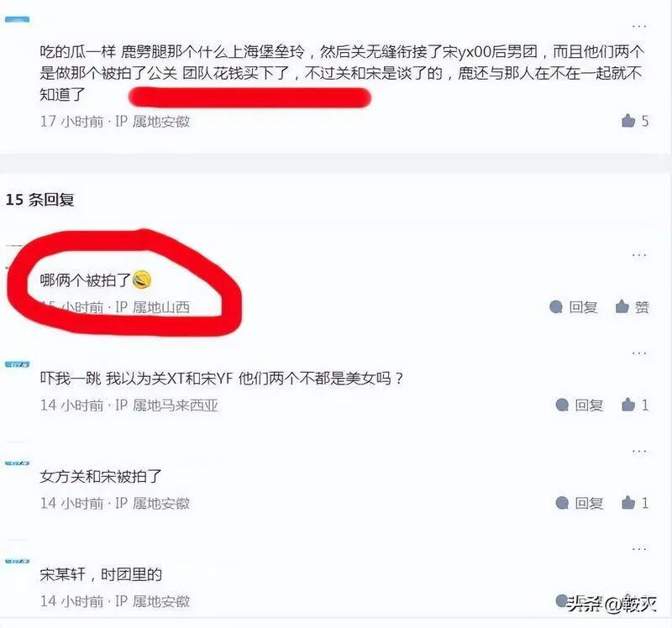Open more options on 吓我一跳 reply
Viewport: 672px width, 628px height.
pyautogui.click(x=638, y=353)
